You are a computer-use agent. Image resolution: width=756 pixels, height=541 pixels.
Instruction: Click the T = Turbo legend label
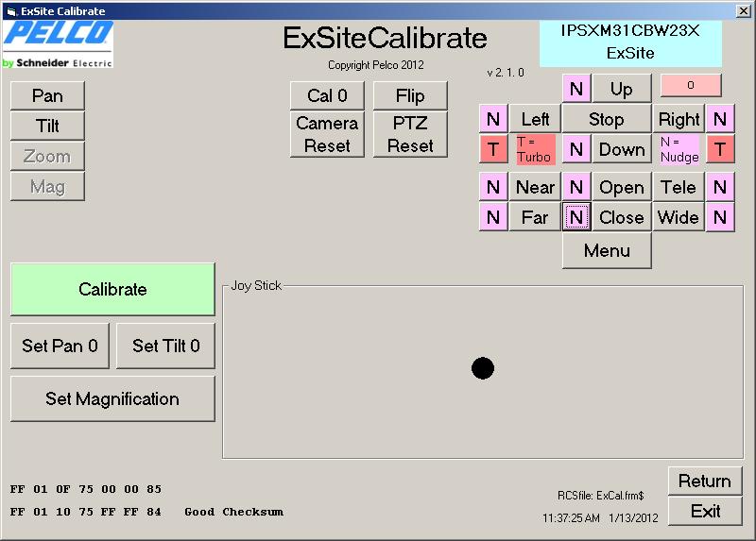535,149
